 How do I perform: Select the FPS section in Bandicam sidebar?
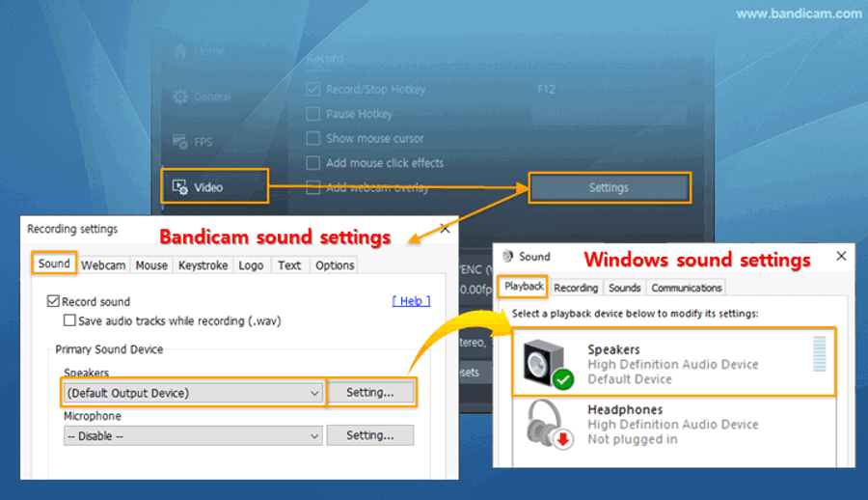192,142
